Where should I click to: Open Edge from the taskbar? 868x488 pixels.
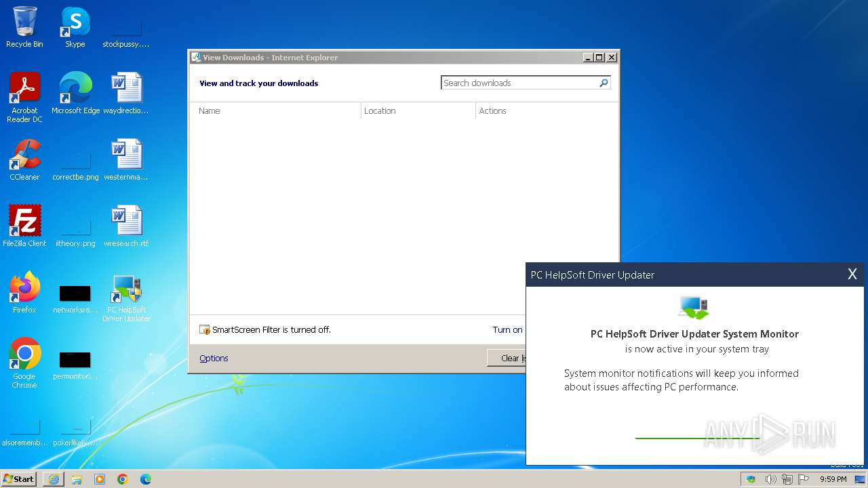click(145, 479)
